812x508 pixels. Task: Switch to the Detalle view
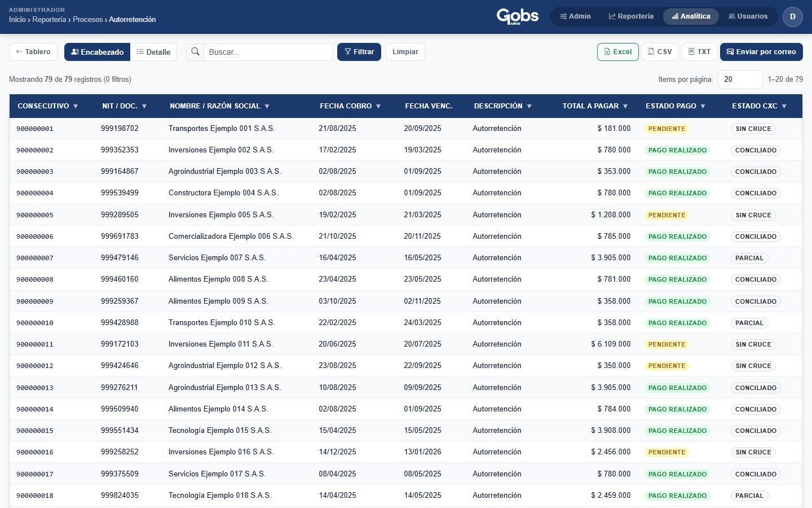coord(153,52)
